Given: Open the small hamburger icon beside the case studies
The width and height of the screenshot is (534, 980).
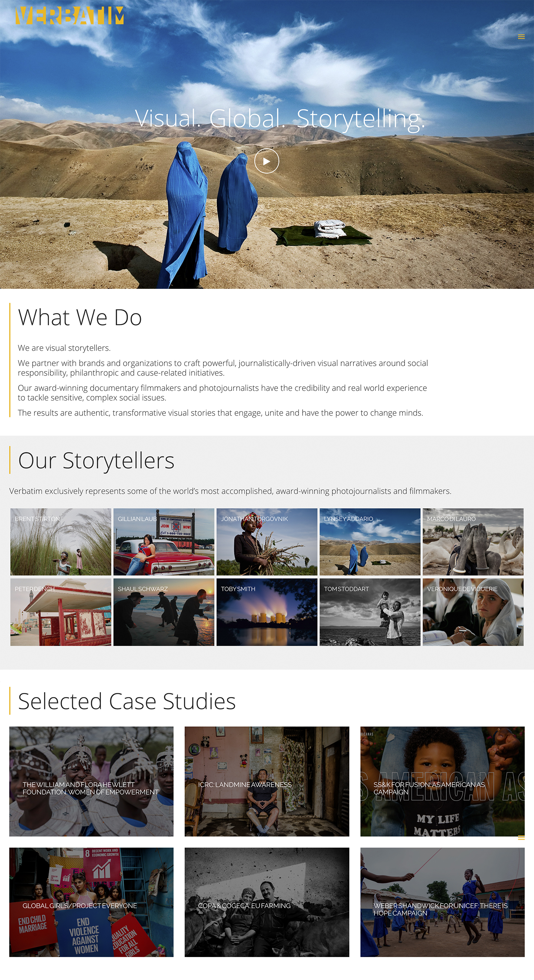Looking at the screenshot, I should pos(521,838).
